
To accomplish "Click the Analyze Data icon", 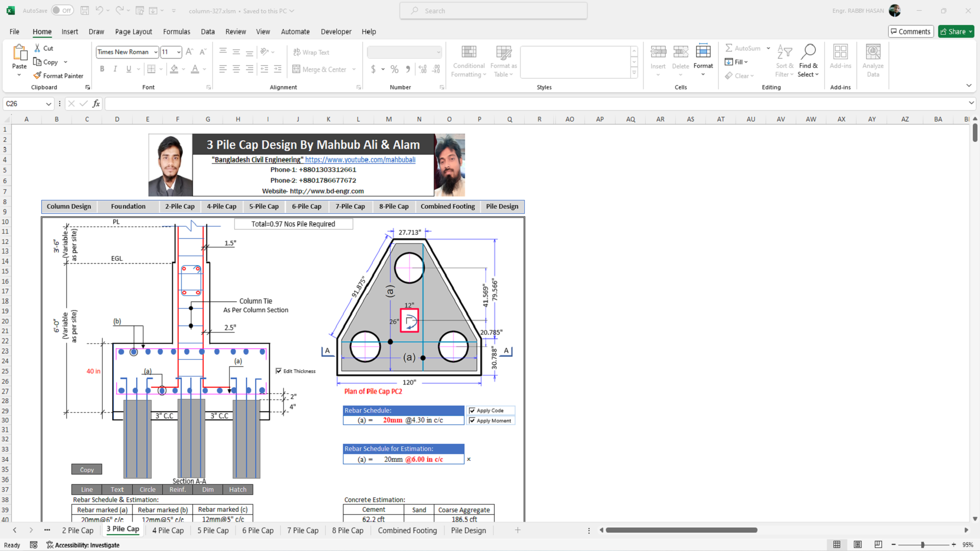I will tap(873, 52).
